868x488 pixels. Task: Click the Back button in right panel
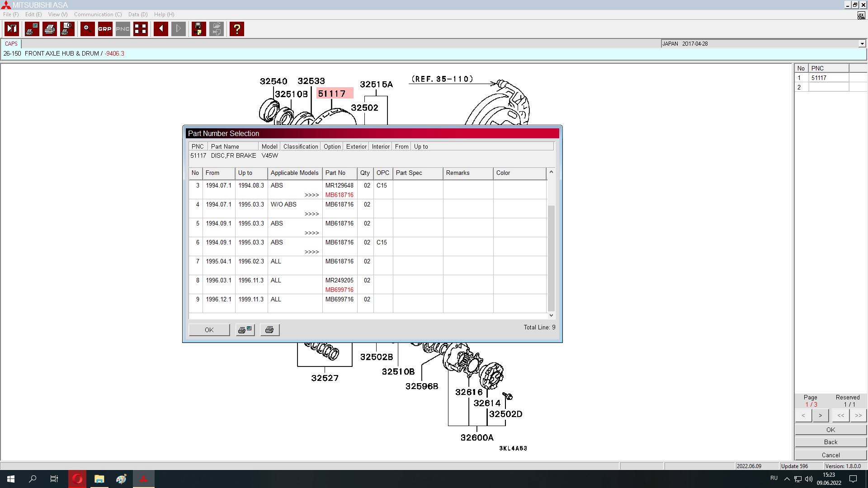[830, 442]
